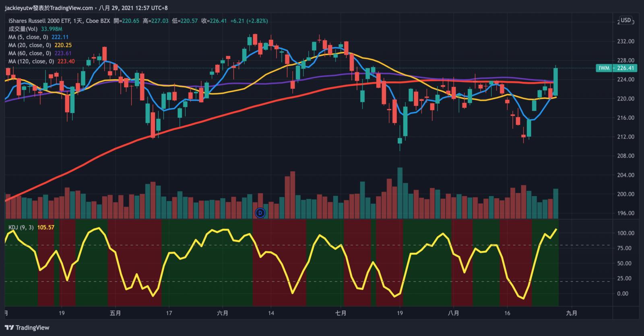Click the jackieyutw author header text
The width and height of the screenshot is (644, 336).
coord(49,8)
